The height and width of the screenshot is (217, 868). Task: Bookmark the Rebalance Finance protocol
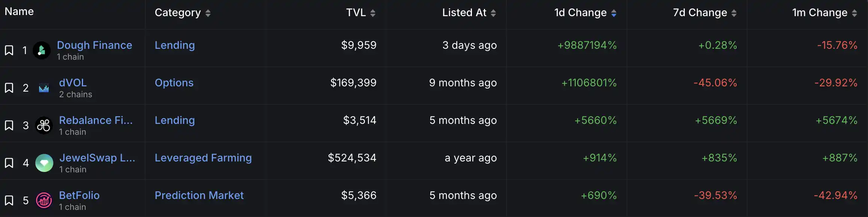pos(9,125)
